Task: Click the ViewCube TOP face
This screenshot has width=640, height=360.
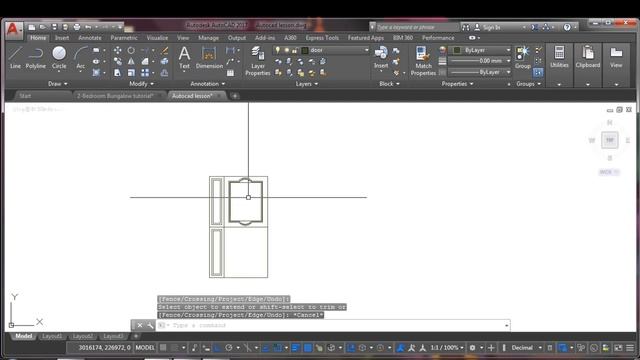Action: pos(609,140)
